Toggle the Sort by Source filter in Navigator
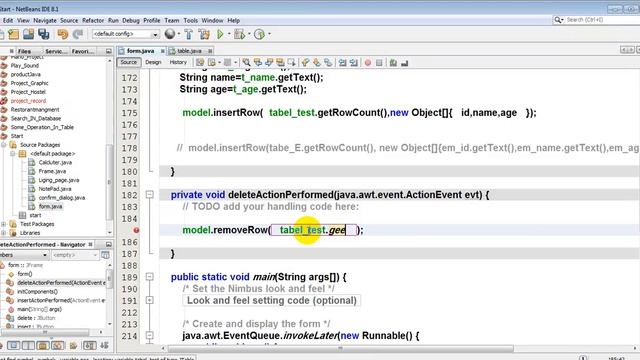The width and height of the screenshot is (640, 360). click(104, 346)
